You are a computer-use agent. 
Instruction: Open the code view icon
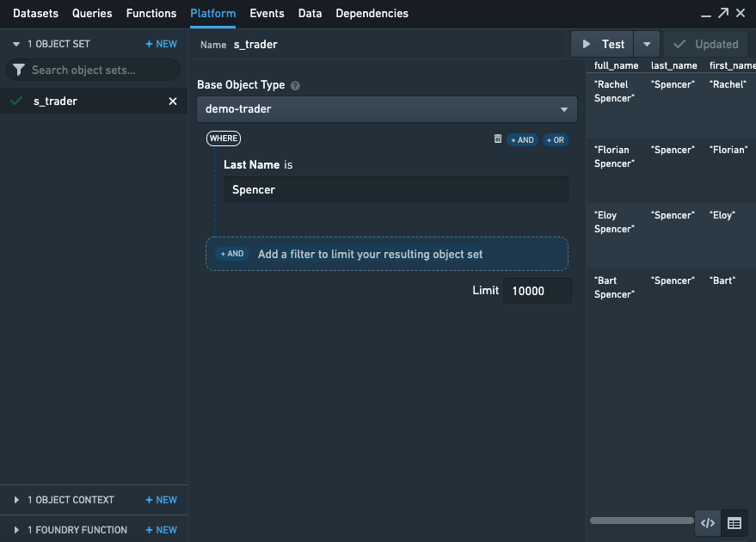tap(708, 523)
